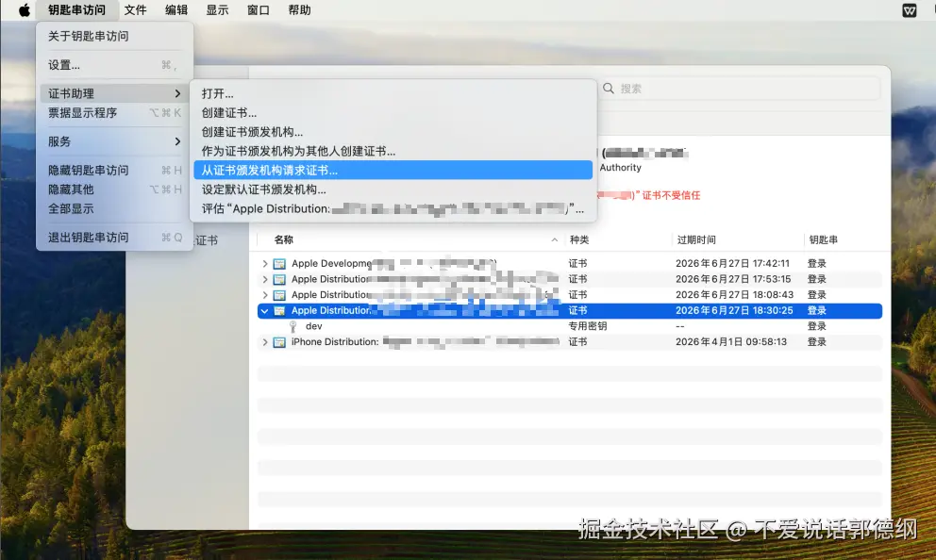
Task: Choose 隐藏钥匙串访问
Action: [x=114, y=170]
